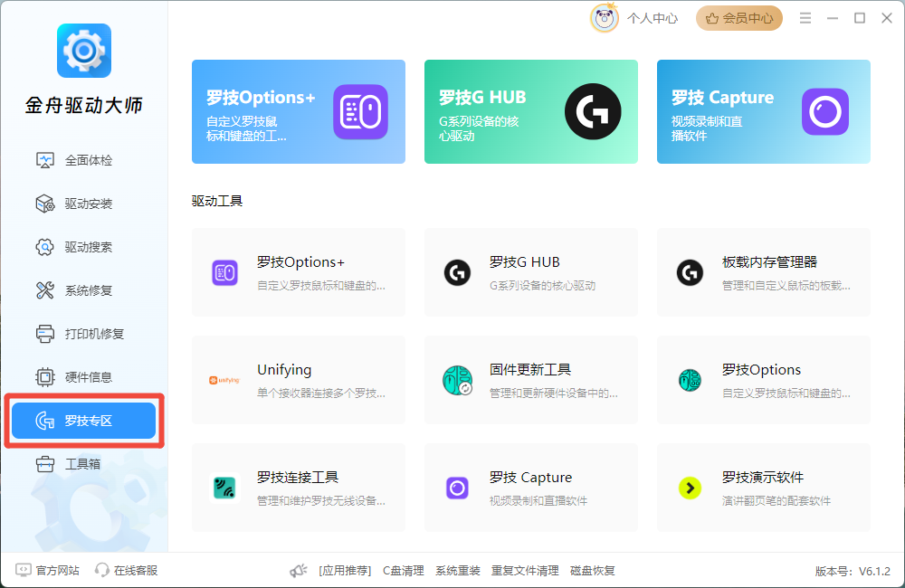Select the 罗技Options title text
The height and width of the screenshot is (588, 905).
pyautogui.click(x=761, y=369)
